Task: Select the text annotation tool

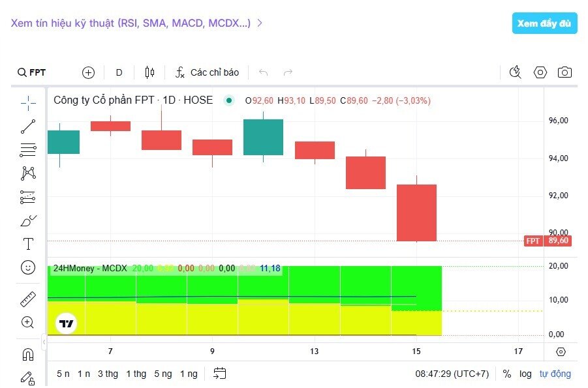Action: 28,244
